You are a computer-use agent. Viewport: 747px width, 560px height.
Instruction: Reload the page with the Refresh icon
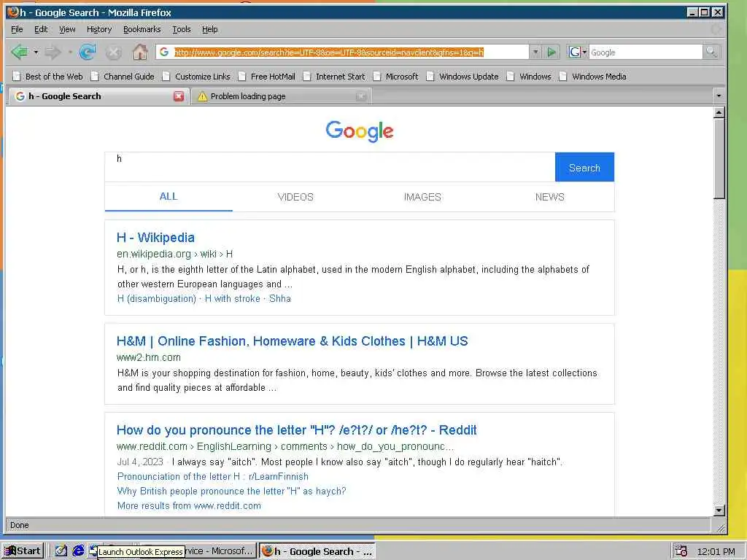point(88,52)
